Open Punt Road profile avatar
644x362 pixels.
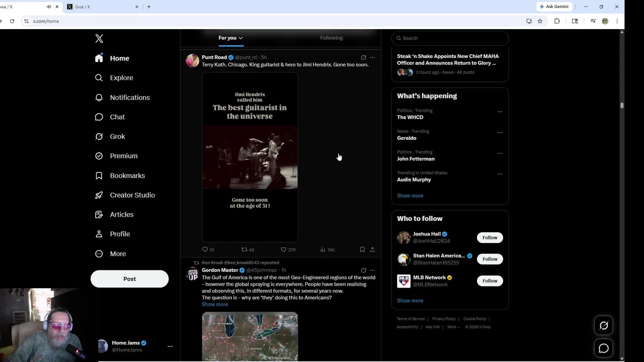point(192,60)
